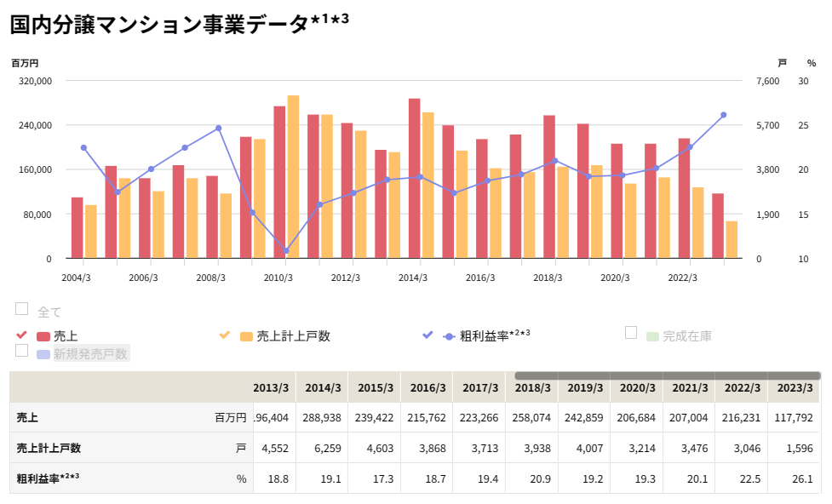Image resolution: width=832 pixels, height=504 pixels.
Task: Uncheck the 粗利益率 series checkbox
Action: click(x=427, y=335)
